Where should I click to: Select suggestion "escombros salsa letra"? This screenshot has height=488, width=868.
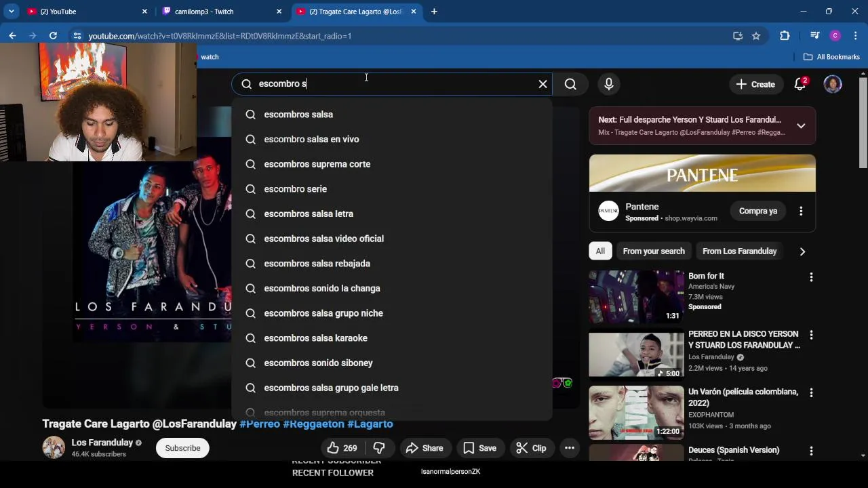point(392,213)
